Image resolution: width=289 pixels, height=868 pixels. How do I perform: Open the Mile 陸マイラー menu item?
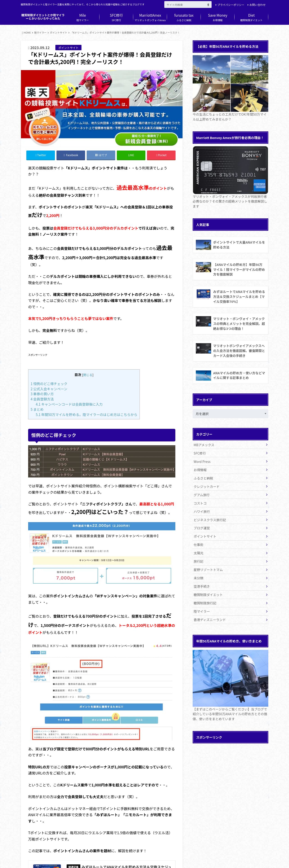coord(82,18)
